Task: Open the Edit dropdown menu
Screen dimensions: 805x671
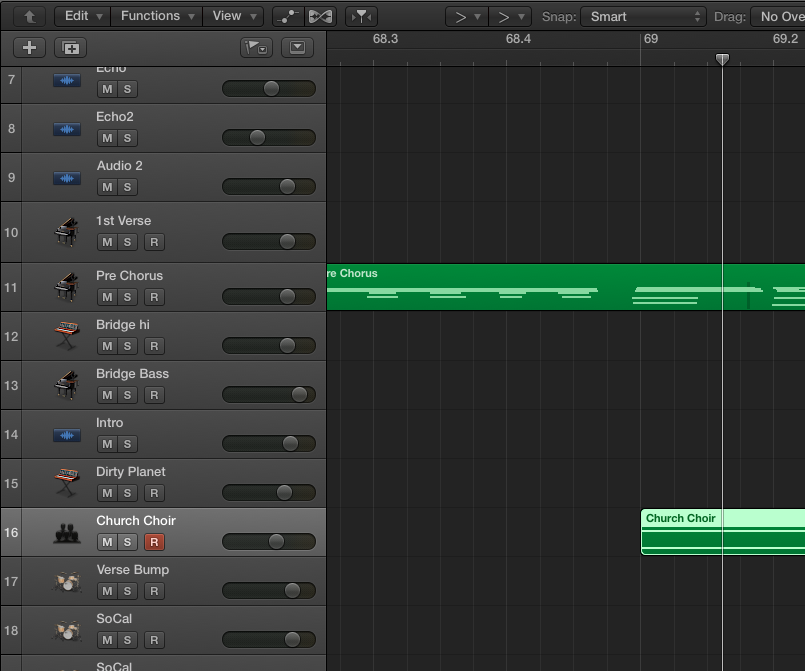Action: [x=83, y=16]
